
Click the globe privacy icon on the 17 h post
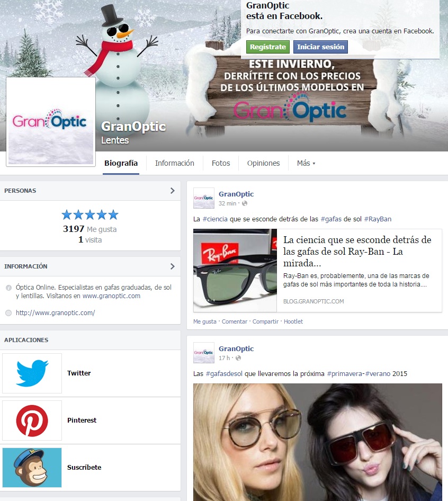[x=238, y=358]
